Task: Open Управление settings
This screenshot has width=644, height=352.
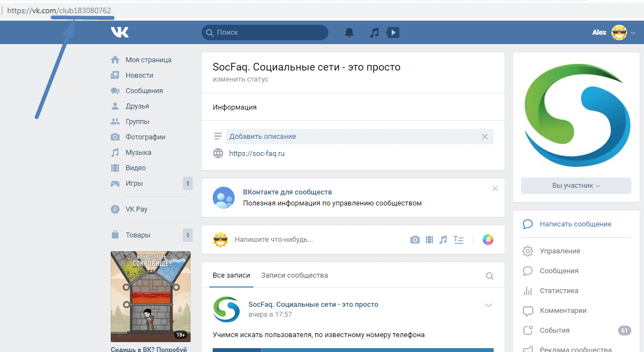Action: (560, 251)
